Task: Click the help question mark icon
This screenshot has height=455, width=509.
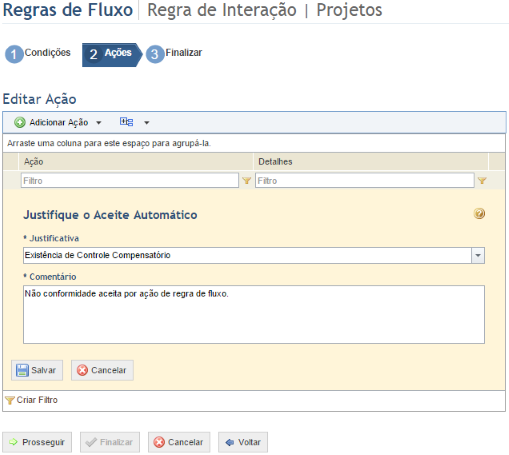Action: 479,214
